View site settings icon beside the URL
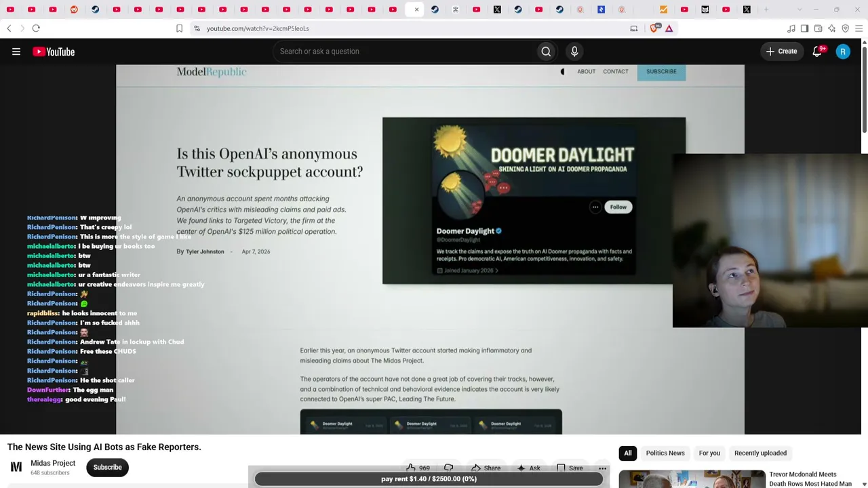 coord(197,28)
